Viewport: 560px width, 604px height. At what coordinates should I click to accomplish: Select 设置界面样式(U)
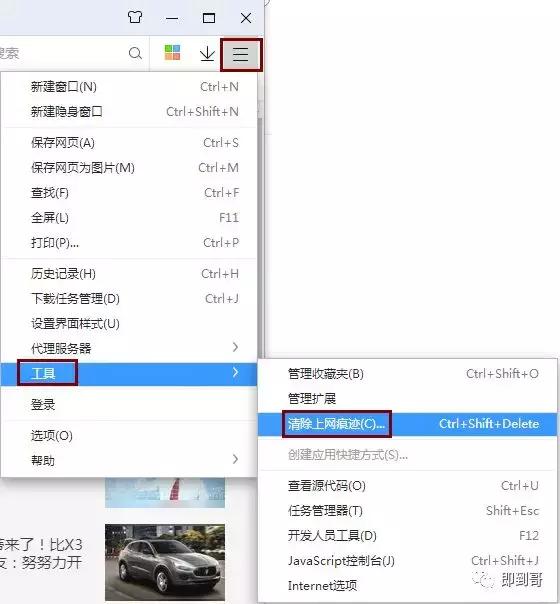(x=129, y=324)
